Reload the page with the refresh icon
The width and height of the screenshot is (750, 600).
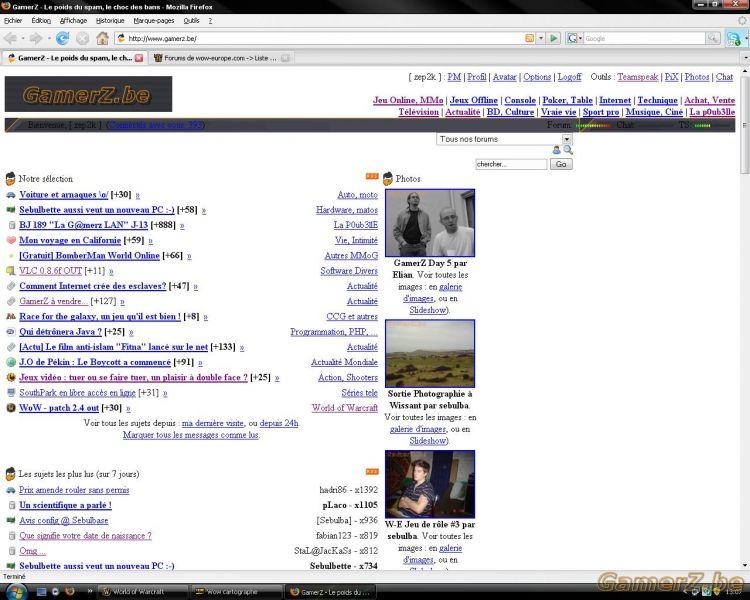tap(62, 38)
